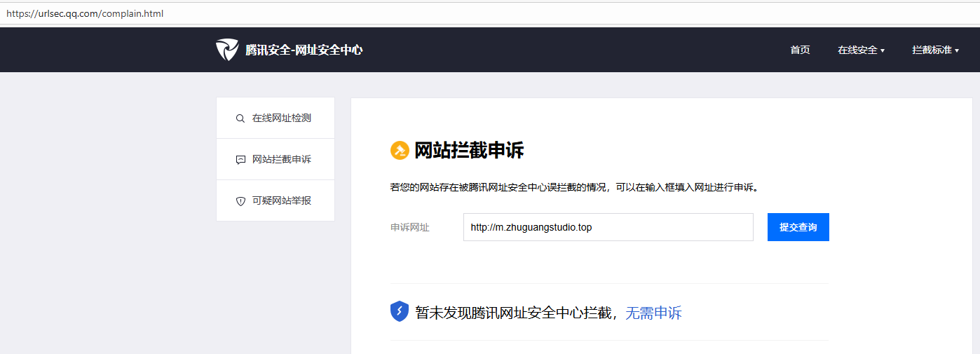Click the browser address bar URL
Viewport: 980px width, 354px height.
coord(85,13)
